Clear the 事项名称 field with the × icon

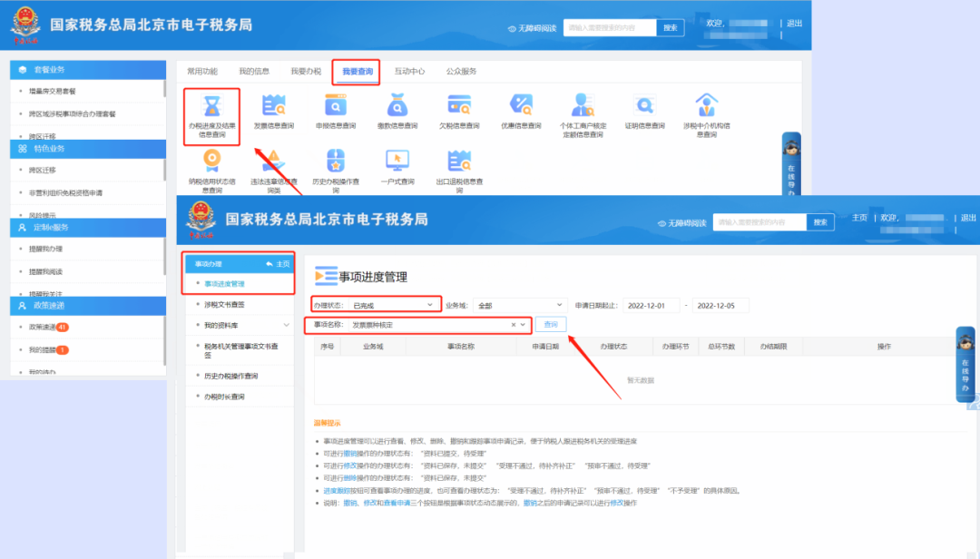click(x=513, y=325)
